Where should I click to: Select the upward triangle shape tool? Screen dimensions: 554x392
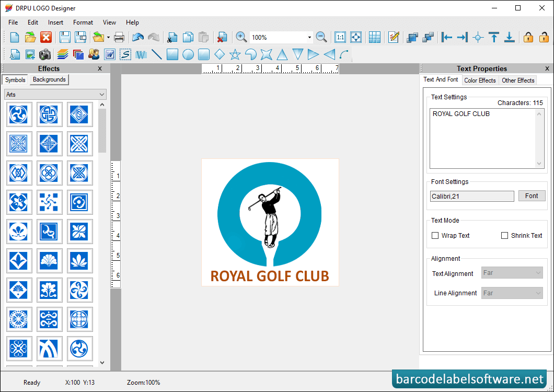(282, 54)
